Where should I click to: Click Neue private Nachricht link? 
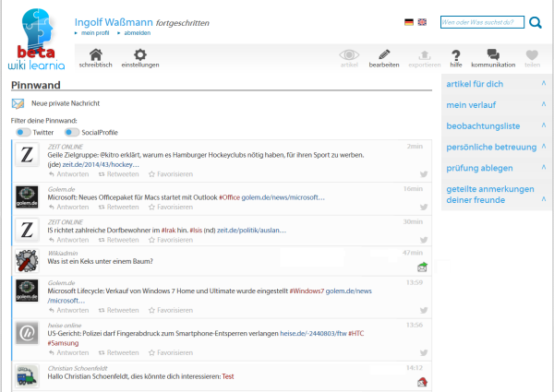(66, 103)
